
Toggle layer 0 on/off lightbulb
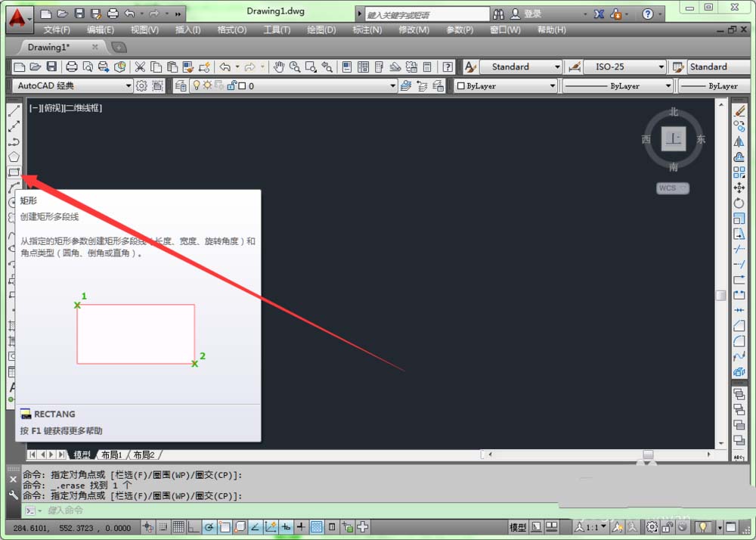pyautogui.click(x=197, y=85)
